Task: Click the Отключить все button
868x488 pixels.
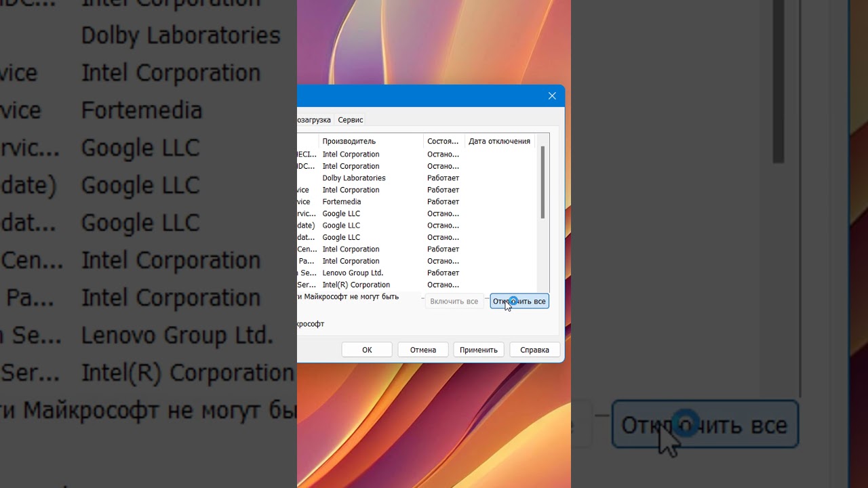Action: point(519,301)
